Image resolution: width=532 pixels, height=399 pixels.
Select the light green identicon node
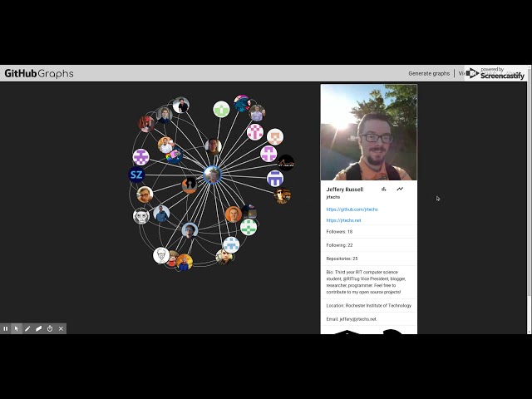point(221,109)
